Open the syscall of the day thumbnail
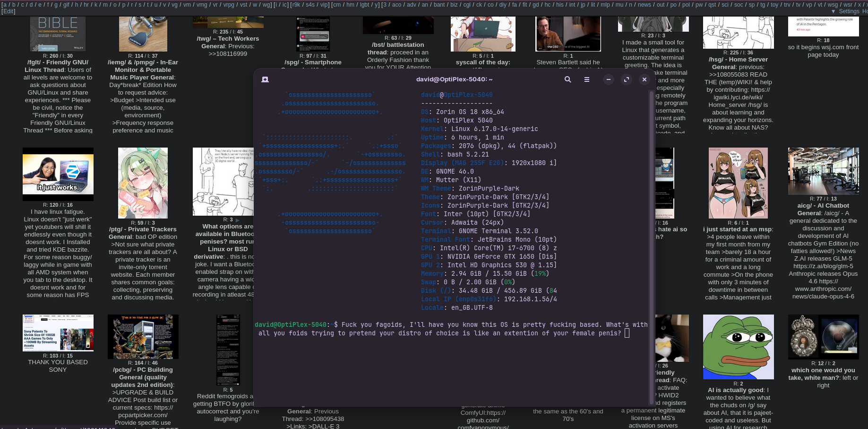 pyautogui.click(x=483, y=34)
